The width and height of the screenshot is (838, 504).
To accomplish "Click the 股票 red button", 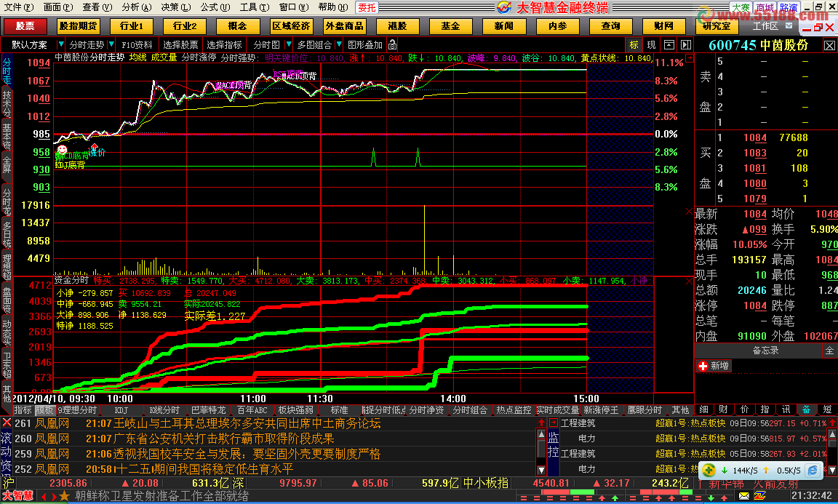I will click(x=25, y=25).
